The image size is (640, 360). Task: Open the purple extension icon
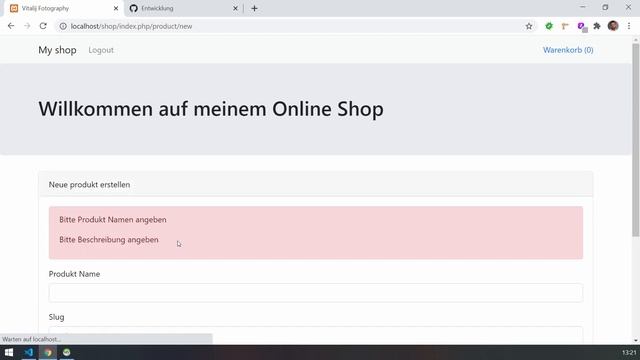point(581,27)
